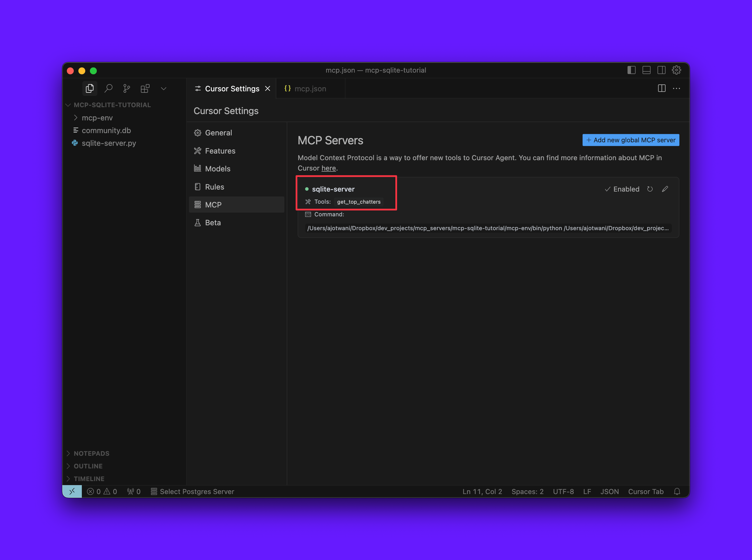The width and height of the screenshot is (752, 560).
Task: Click Add new global MCP server
Action: (x=631, y=140)
